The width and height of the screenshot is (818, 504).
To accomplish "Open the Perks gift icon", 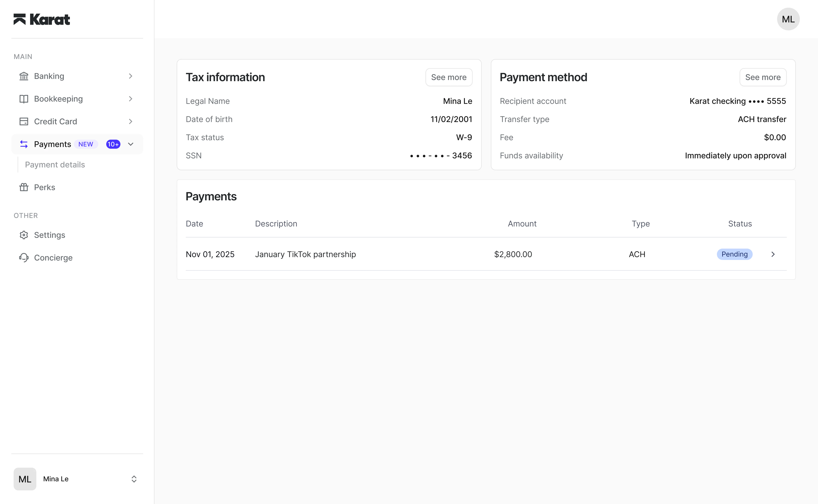I will coord(24,187).
